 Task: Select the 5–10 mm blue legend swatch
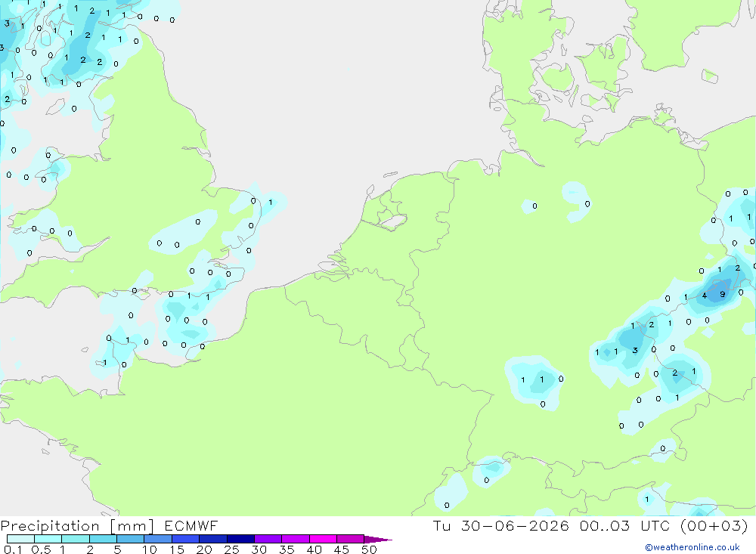pyautogui.click(x=131, y=539)
